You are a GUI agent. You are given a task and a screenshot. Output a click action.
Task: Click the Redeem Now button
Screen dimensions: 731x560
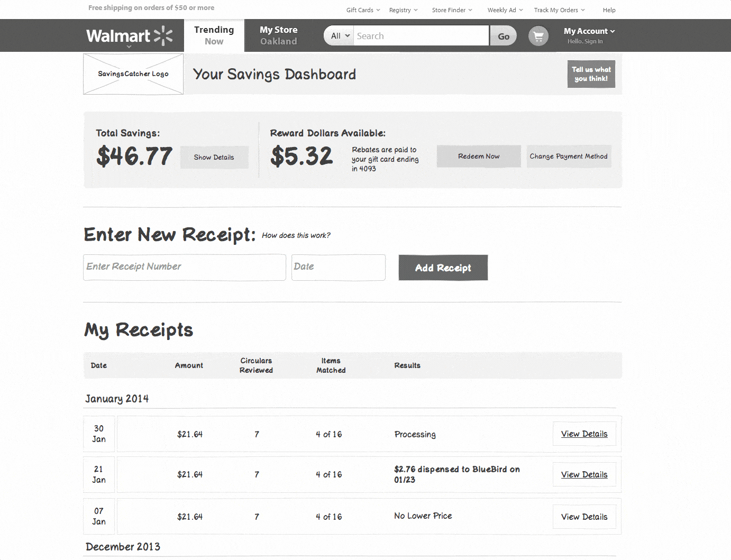pyautogui.click(x=479, y=156)
